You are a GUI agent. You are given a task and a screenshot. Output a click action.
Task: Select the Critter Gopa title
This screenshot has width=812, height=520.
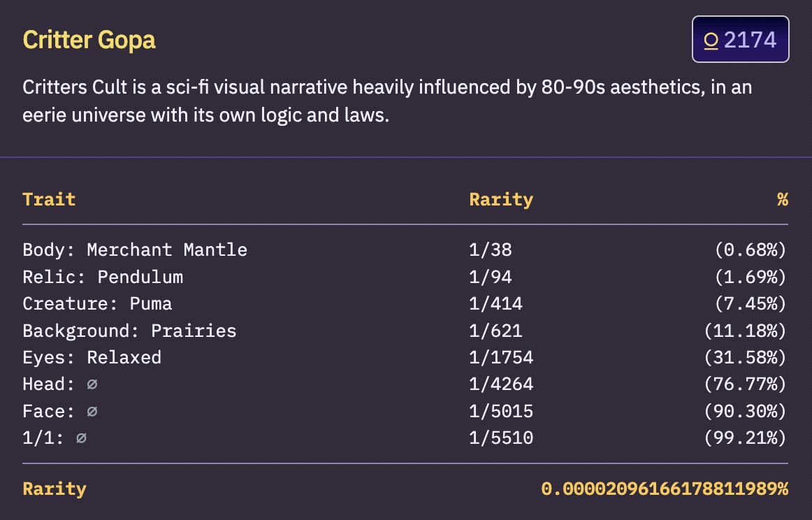tap(89, 40)
